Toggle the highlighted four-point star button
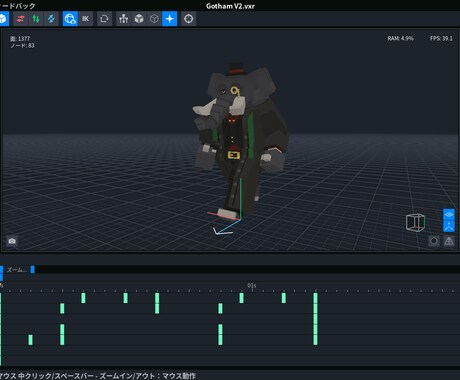The height and width of the screenshot is (380, 460). click(169, 19)
